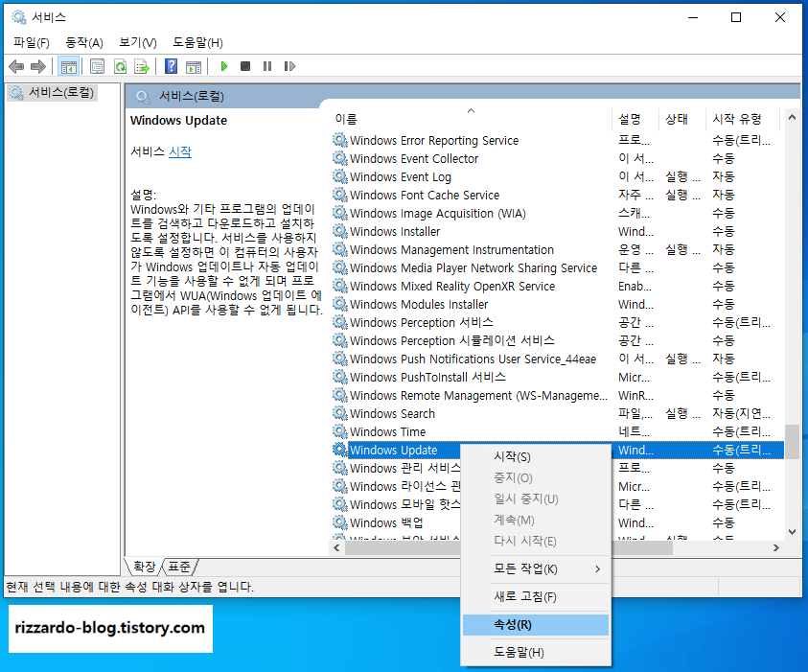The image size is (808, 672).
Task: Switch to the 확장 tab
Action: [145, 567]
